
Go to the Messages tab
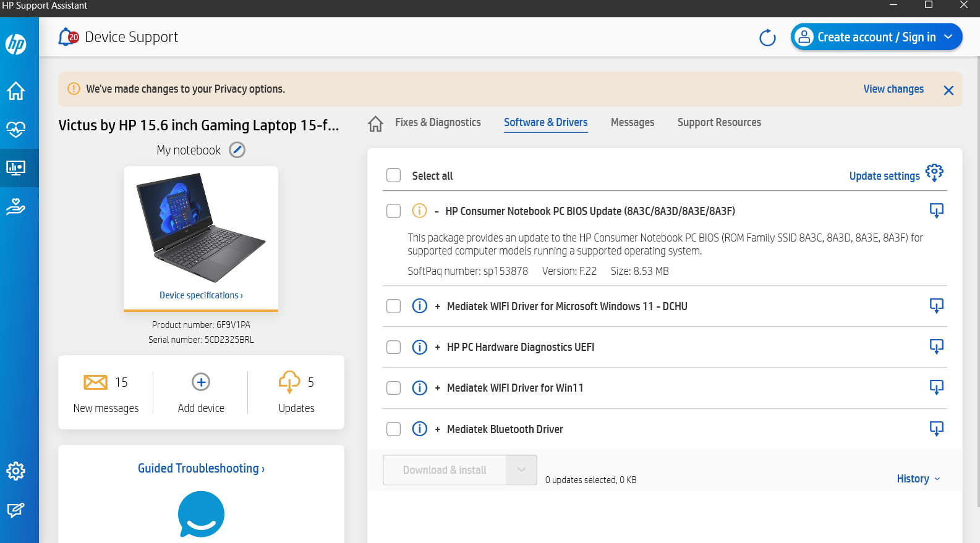[633, 122]
